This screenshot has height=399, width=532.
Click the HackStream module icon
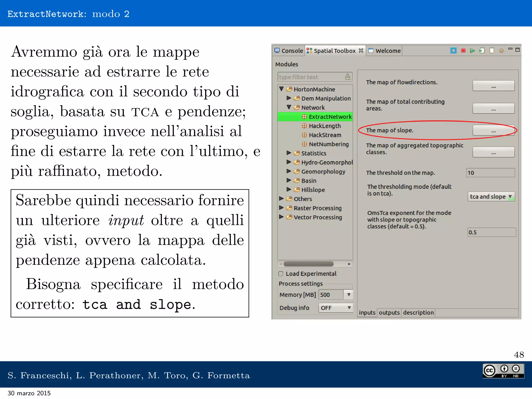point(304,135)
